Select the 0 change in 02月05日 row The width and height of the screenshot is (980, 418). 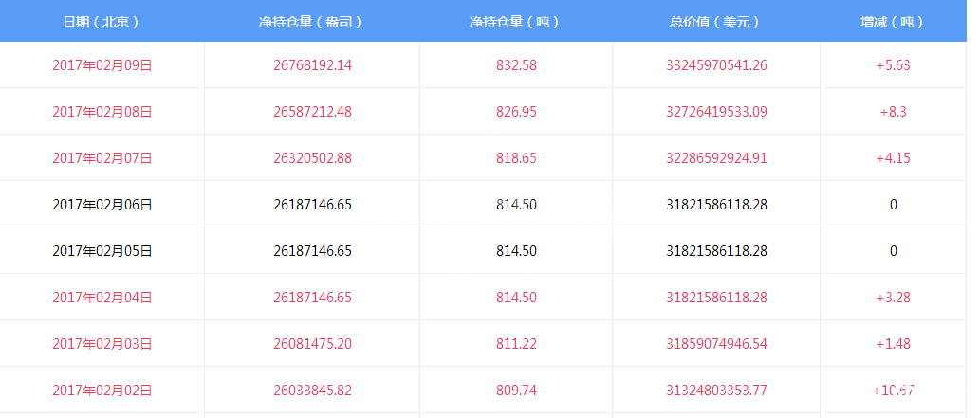point(893,251)
